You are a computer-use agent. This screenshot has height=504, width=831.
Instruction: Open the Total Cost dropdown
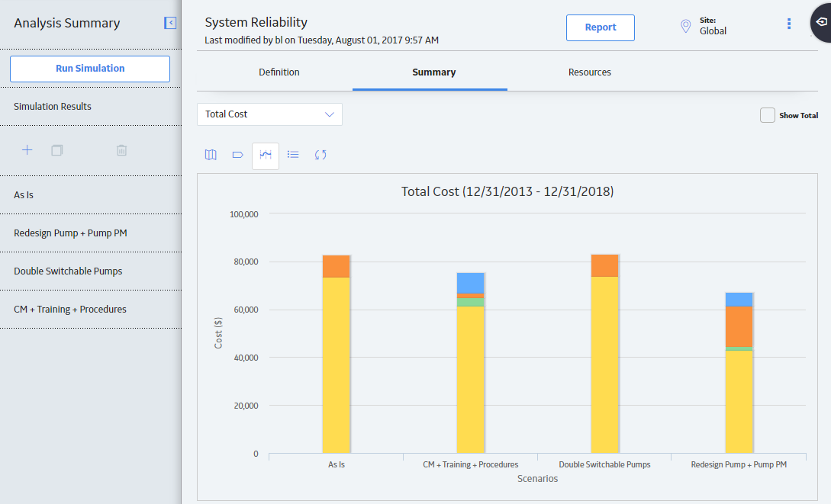(270, 114)
